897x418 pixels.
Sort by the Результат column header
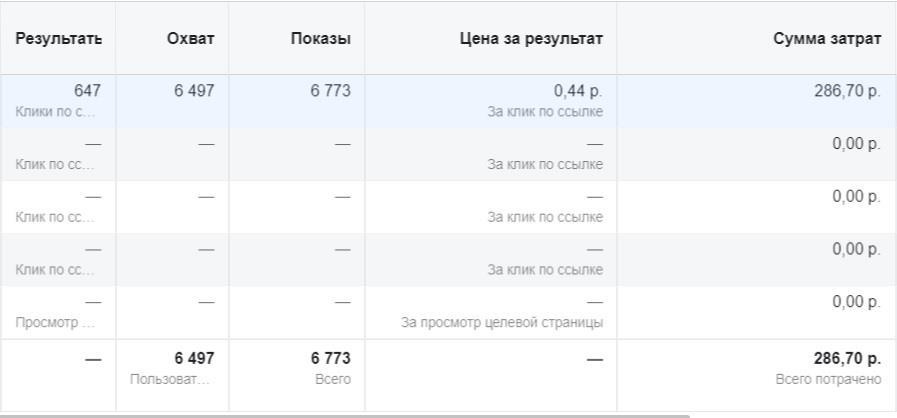(x=58, y=39)
